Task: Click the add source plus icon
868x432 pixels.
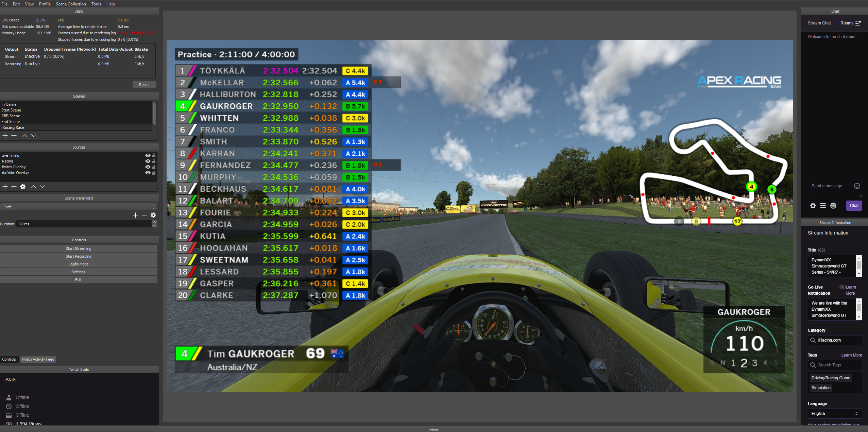Action: click(x=5, y=186)
